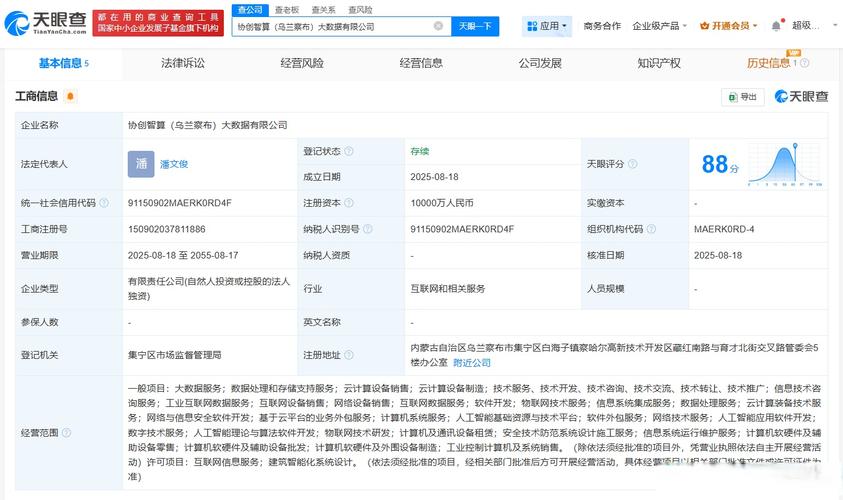
Task: Click the help icon next to 组织机构代码
Action: pos(652,229)
